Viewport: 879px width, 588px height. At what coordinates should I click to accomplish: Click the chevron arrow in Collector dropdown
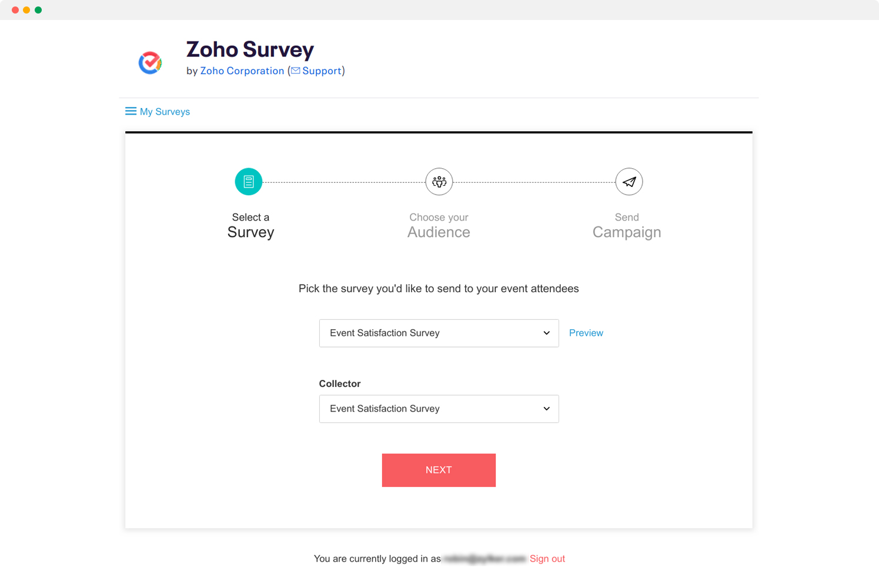pos(546,409)
